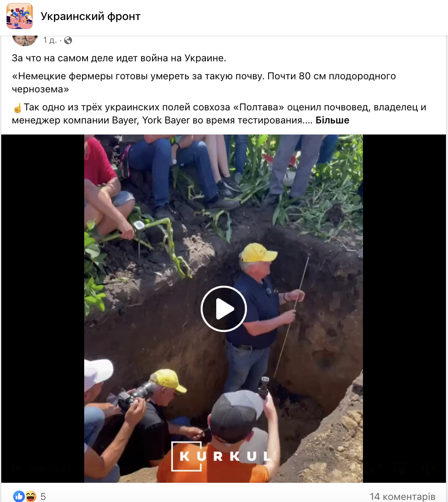Click the 'York Bayer' sentence in the post
448x502 pixels.
(219, 114)
